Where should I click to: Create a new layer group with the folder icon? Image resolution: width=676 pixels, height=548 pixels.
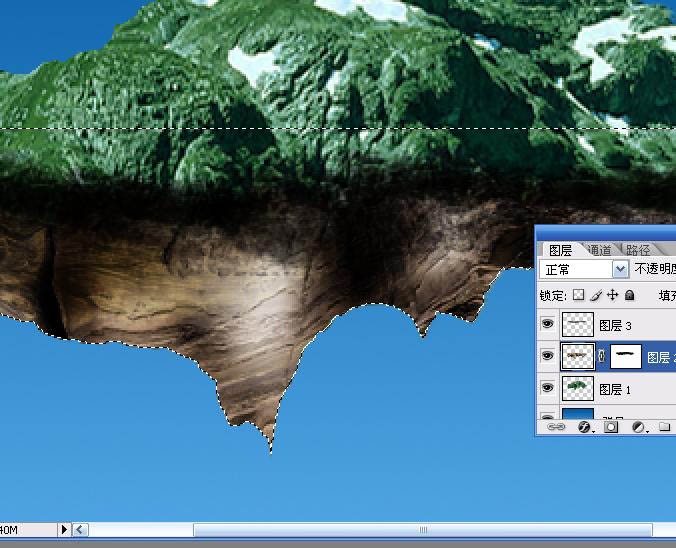664,427
